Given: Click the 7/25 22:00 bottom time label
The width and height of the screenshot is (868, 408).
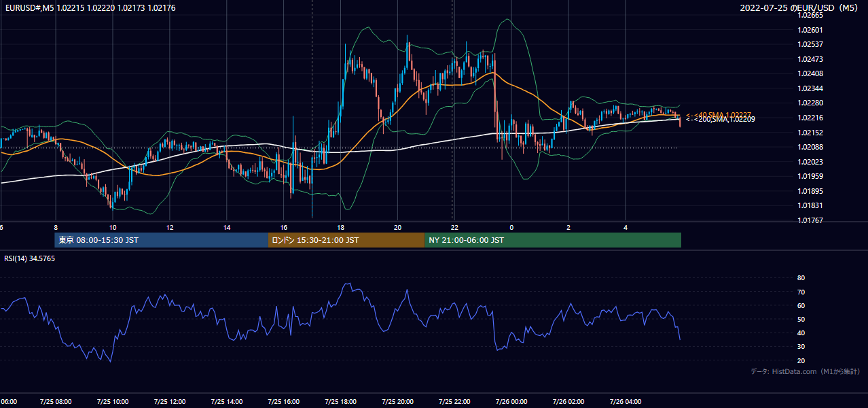Looking at the screenshot, I should click(455, 401).
